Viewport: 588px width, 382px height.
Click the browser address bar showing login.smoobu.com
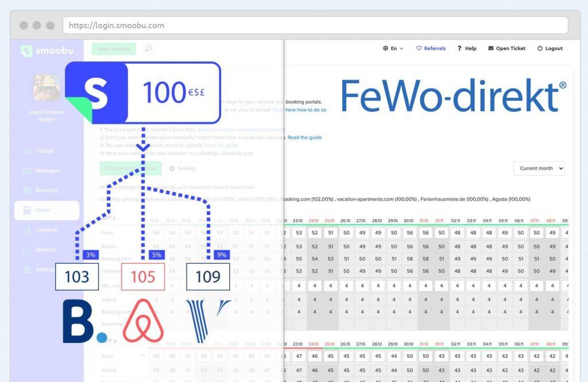pos(315,25)
